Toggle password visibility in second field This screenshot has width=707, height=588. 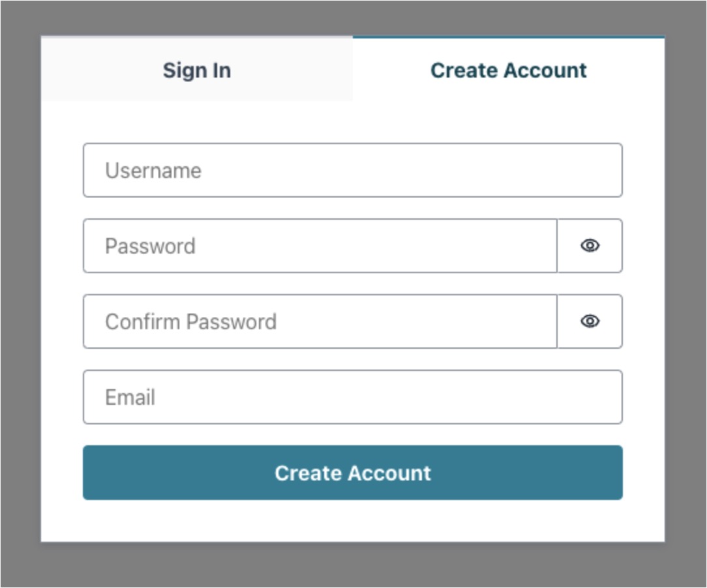590,246
